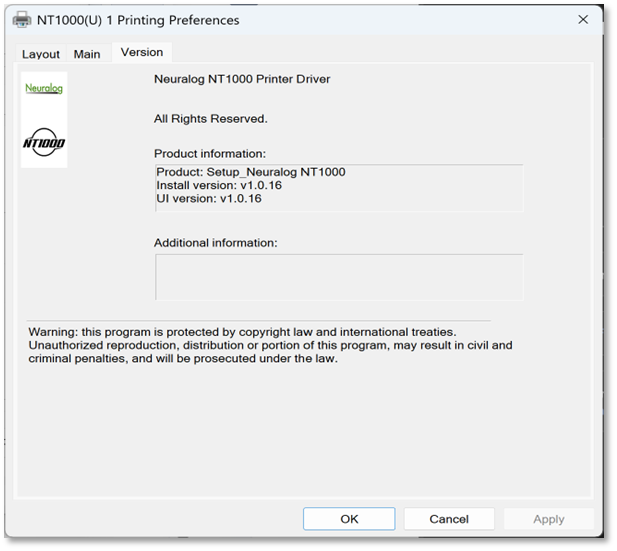Click the NT1000(U) 1 Printing Preferences title
617x551 pixels.
point(138,20)
